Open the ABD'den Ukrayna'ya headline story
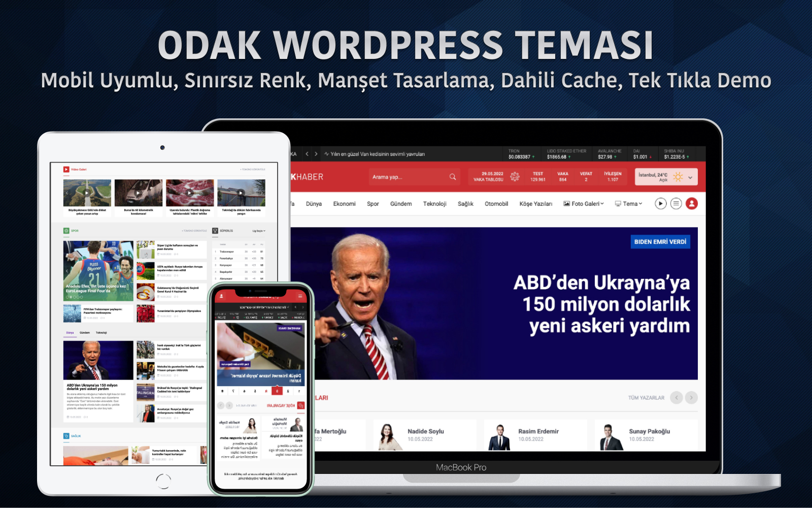812x508 pixels. coord(602,304)
